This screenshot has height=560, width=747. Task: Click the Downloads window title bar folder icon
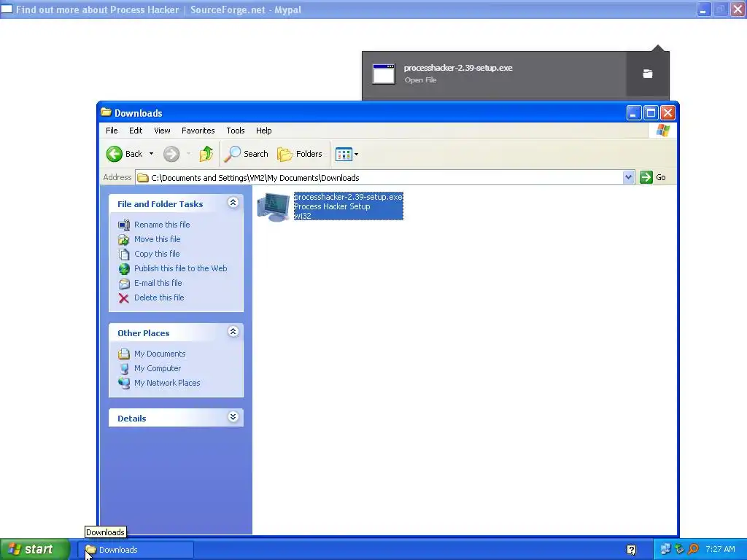[x=106, y=112]
